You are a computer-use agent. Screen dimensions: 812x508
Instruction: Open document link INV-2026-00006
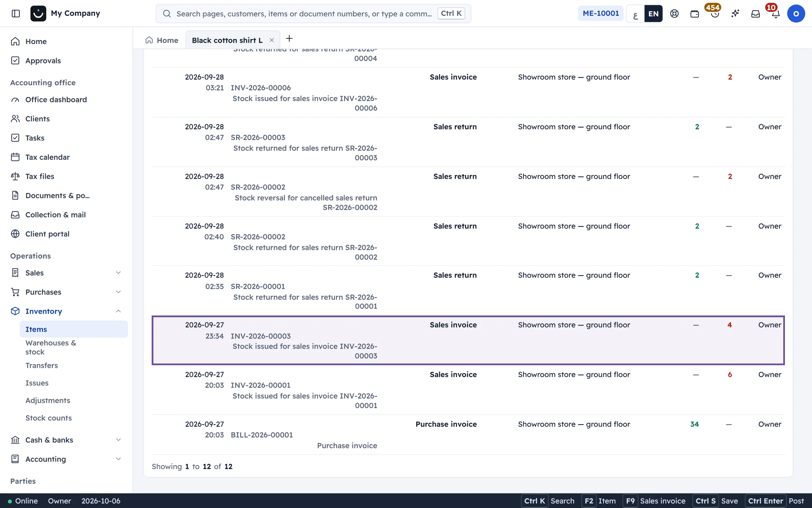261,88
